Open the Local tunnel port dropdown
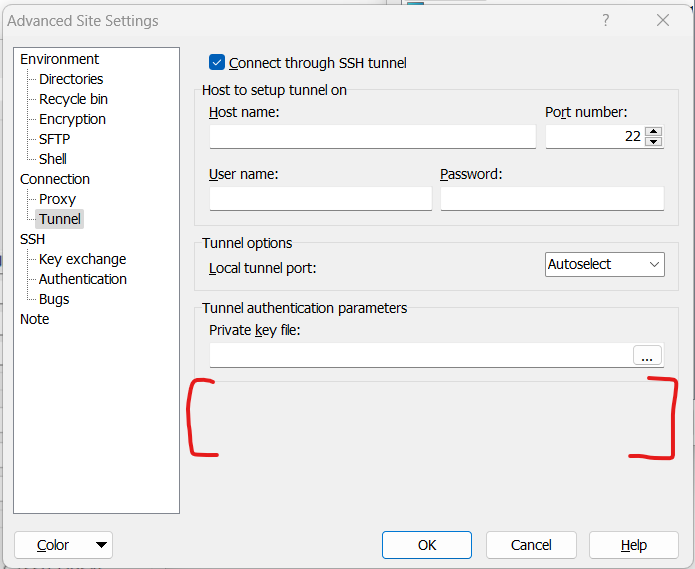This screenshot has height=569, width=695. pos(604,265)
